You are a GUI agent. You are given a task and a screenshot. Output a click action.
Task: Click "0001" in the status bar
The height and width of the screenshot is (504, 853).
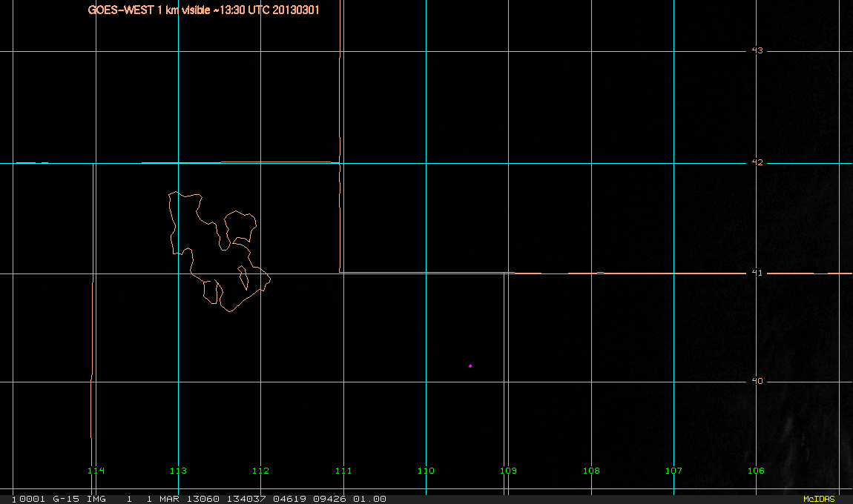pos(32,499)
